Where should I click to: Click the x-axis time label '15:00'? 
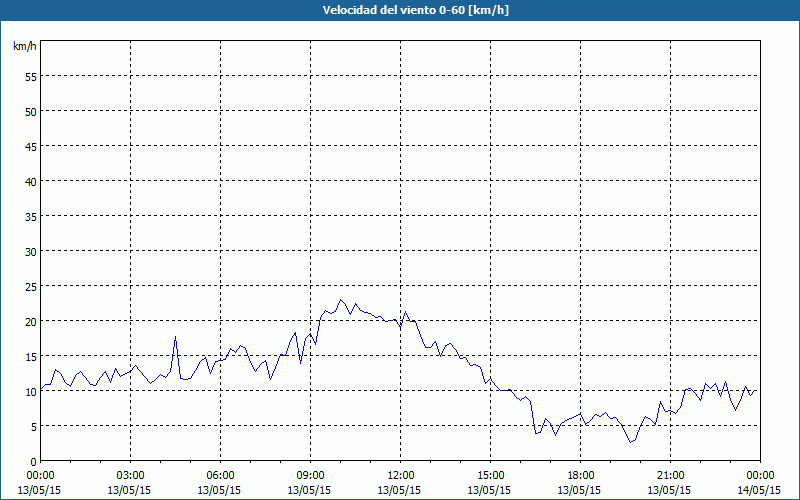tap(490, 476)
